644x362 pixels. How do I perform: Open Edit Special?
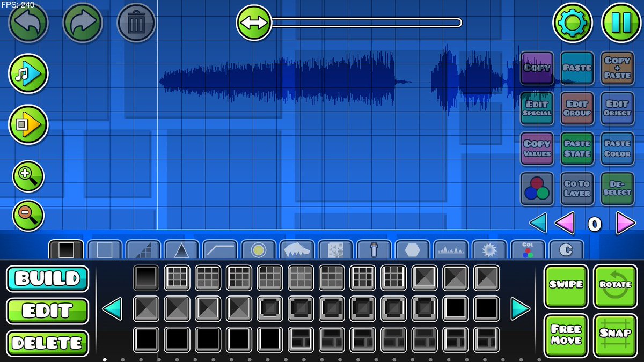(x=537, y=108)
